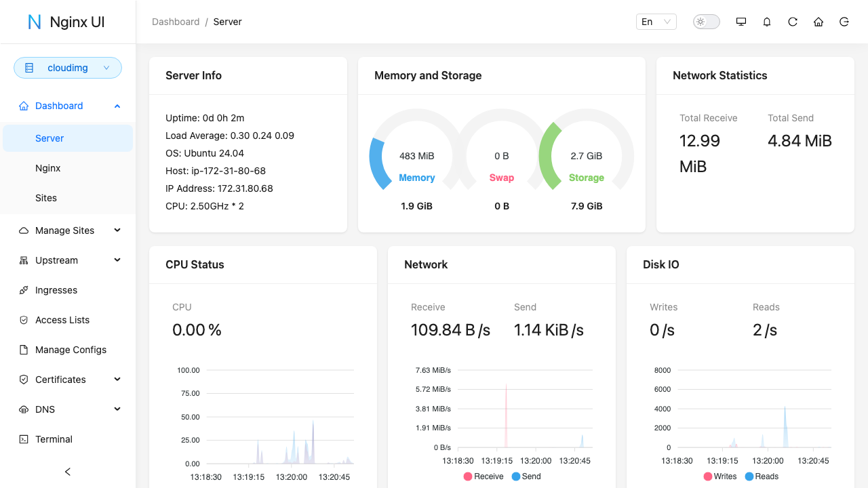Click the "CPU: 2.50GHz * 2" line
The width and height of the screenshot is (868, 488).
pyautogui.click(x=205, y=206)
